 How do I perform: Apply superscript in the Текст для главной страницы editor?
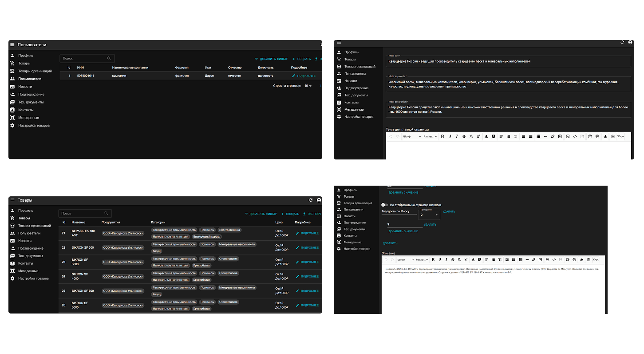coord(478,136)
